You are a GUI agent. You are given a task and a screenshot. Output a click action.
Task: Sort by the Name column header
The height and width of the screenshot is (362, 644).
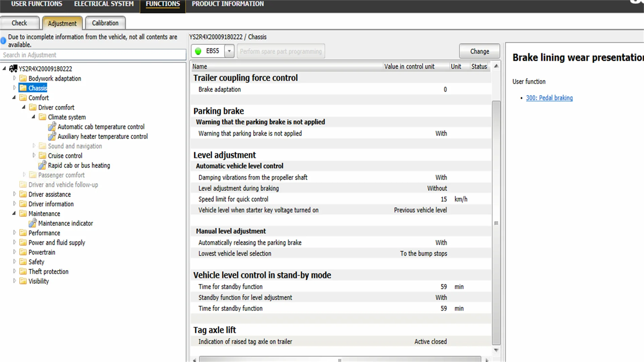(287, 67)
